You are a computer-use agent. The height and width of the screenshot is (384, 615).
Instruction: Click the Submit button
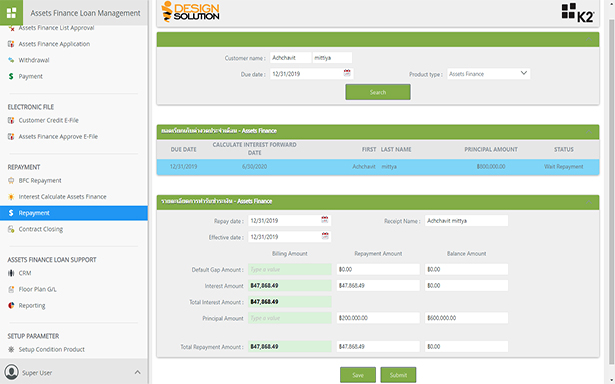coord(398,375)
